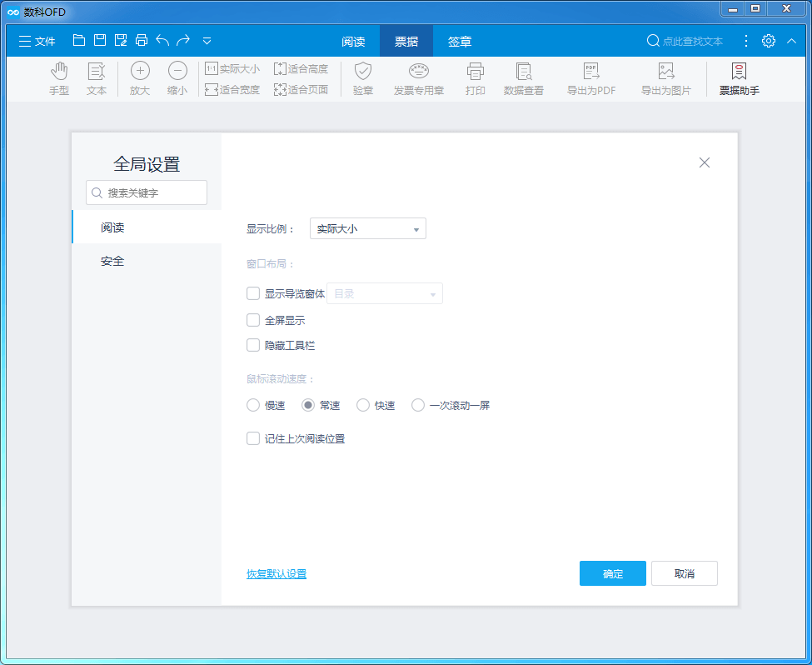Check the 隐藏工具栏 option
This screenshot has height=665, width=812.
click(253, 345)
